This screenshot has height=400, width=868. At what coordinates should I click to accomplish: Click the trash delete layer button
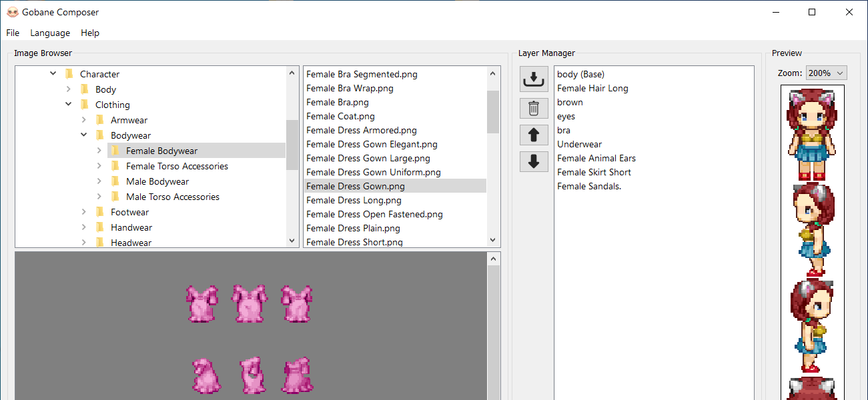coord(534,108)
